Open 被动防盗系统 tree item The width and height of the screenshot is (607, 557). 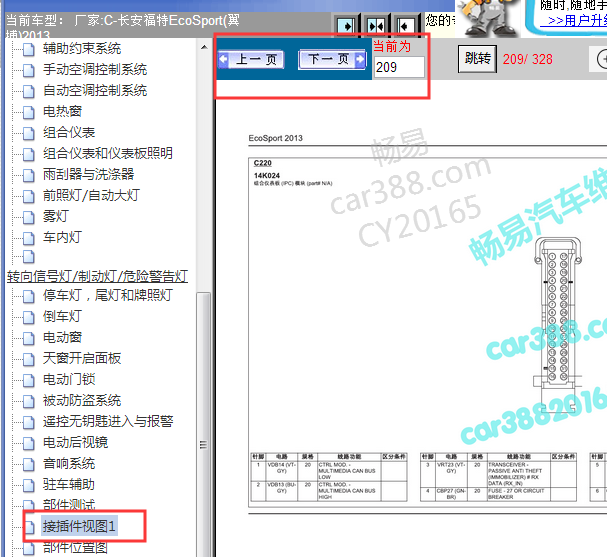click(x=82, y=400)
